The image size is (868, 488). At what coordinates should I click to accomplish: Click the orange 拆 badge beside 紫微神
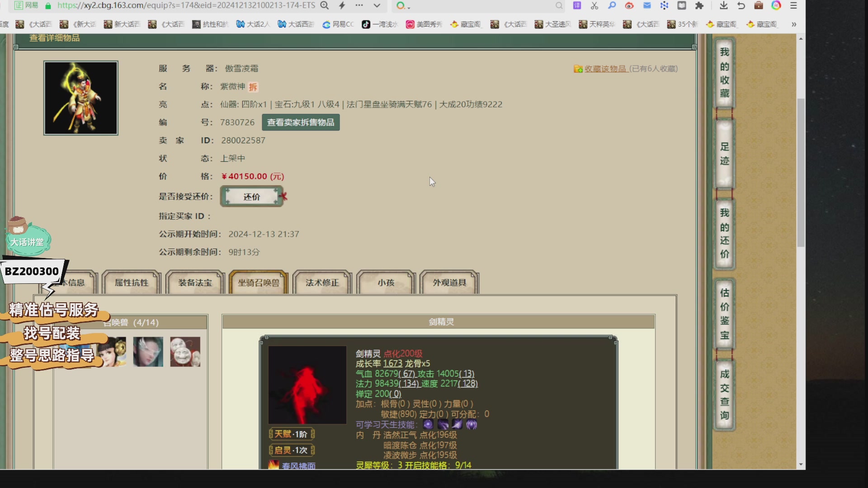coord(253,87)
